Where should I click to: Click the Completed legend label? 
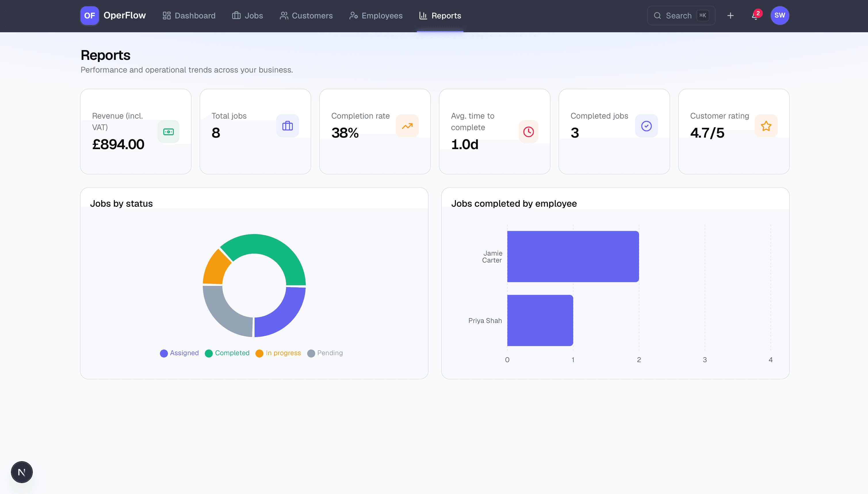click(232, 353)
